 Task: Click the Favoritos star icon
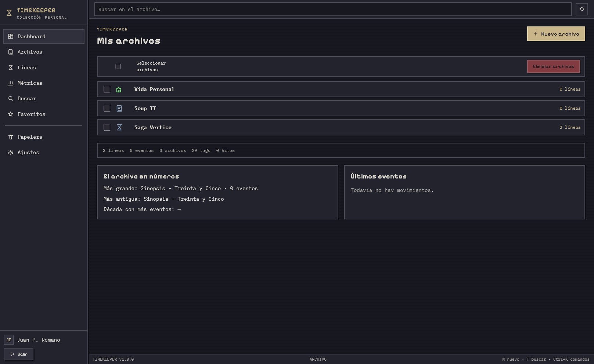[11, 114]
